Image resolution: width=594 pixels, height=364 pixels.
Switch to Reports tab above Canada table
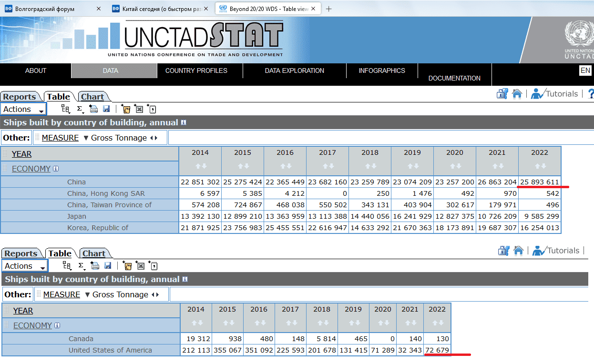pyautogui.click(x=21, y=253)
